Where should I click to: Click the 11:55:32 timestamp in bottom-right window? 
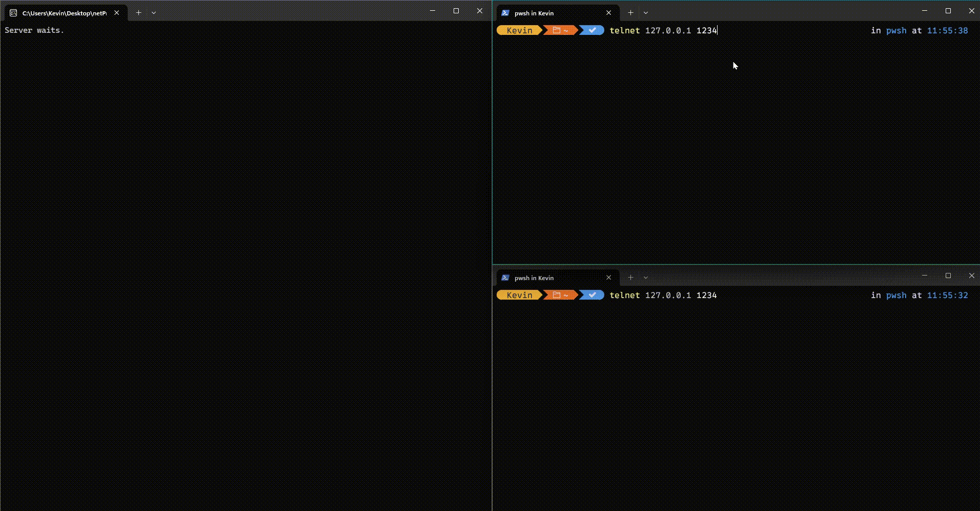click(948, 295)
